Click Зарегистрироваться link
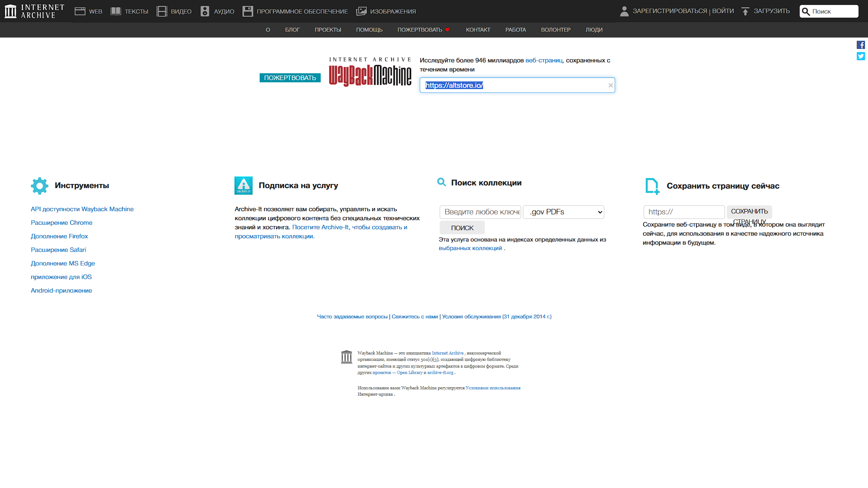Image resolution: width=868 pixels, height=488 pixels. [670, 11]
